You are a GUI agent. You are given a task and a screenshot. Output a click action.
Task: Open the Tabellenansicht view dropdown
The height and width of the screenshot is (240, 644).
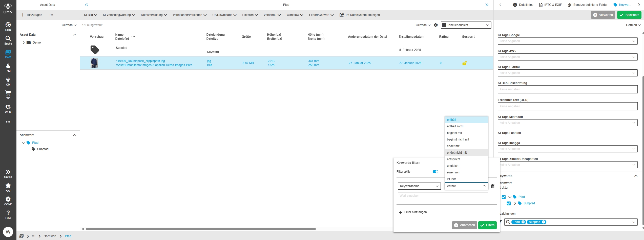[x=466, y=25]
